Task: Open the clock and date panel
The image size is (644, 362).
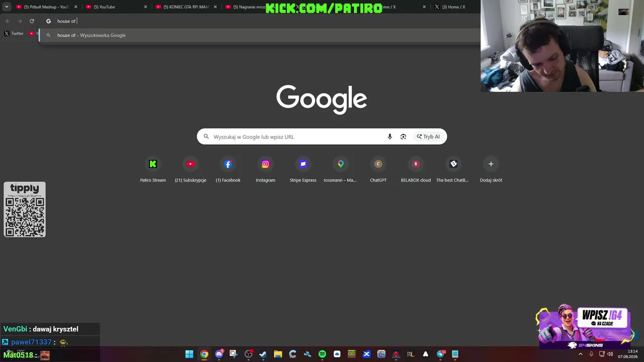Action: [628, 354]
